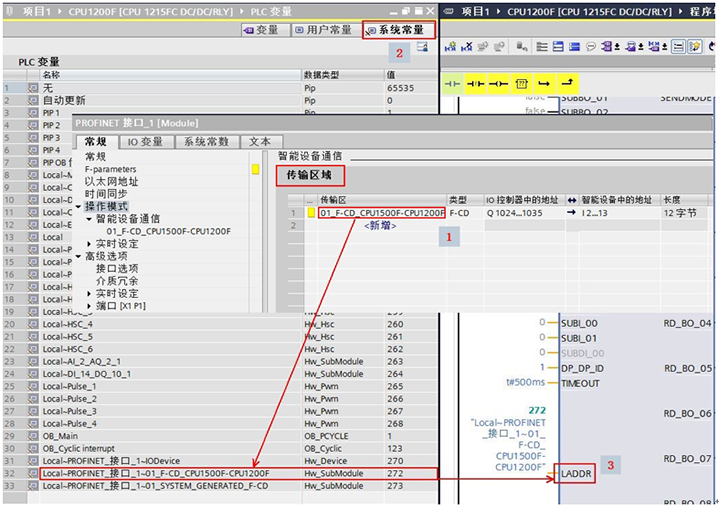Open the 系统常量 tab
Viewport: 719px width, 508px height.
398,30
